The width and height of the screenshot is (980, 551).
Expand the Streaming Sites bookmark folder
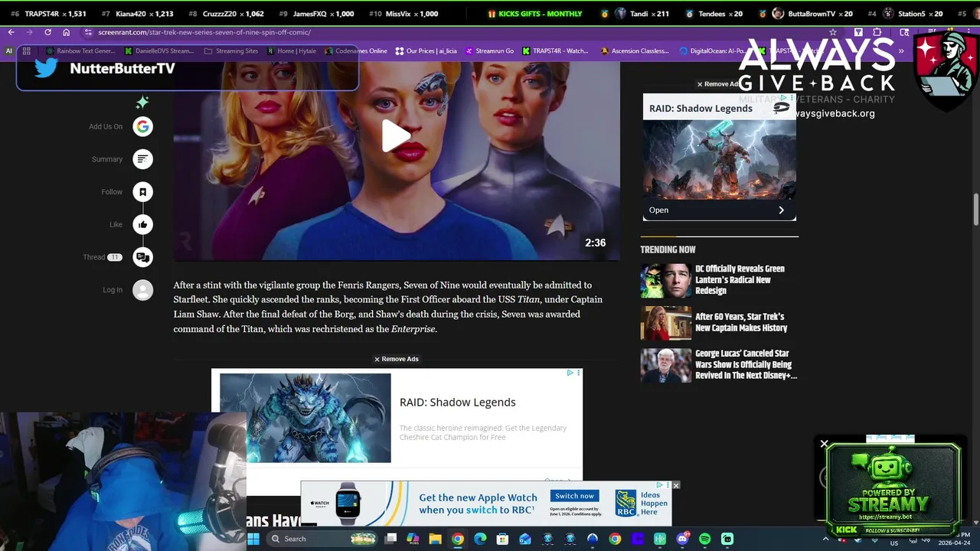(231, 51)
